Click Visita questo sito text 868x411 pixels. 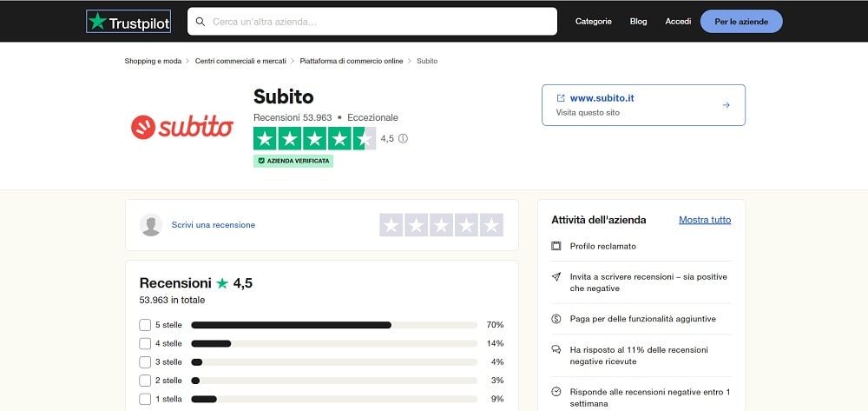[x=588, y=112]
